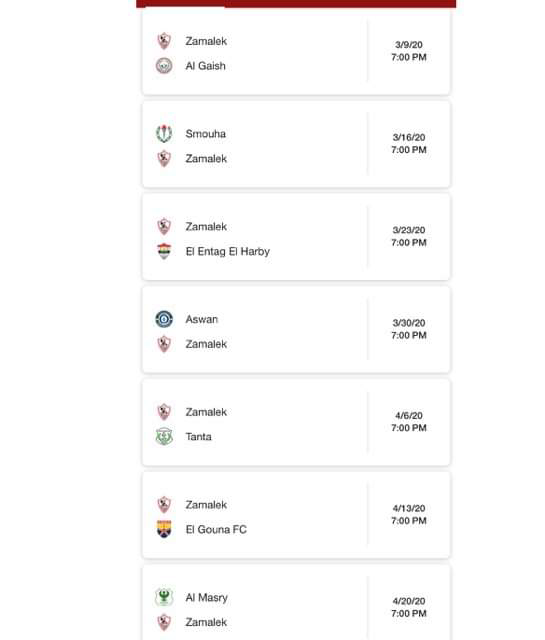Click the Aswan club crest
This screenshot has height=640, width=545.
point(164,319)
